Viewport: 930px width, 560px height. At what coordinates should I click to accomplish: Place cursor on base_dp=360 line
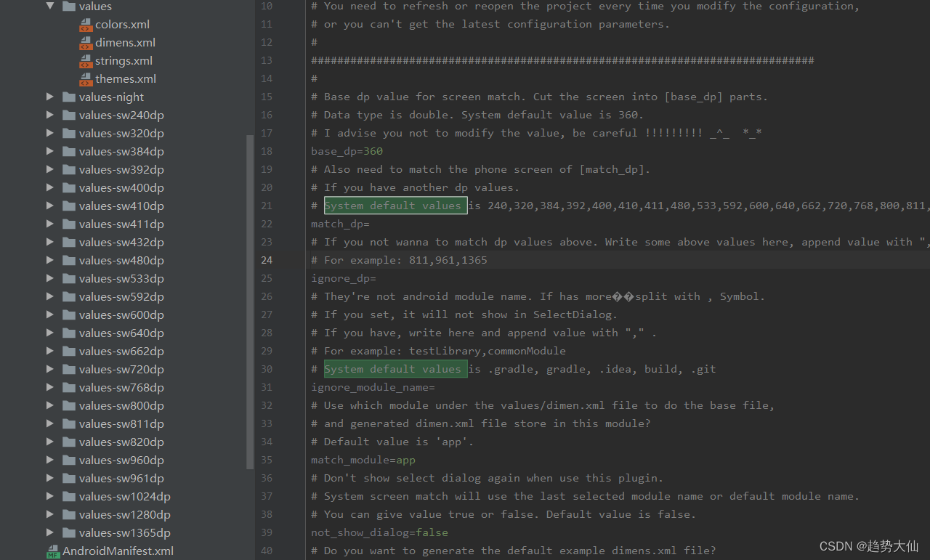click(347, 151)
